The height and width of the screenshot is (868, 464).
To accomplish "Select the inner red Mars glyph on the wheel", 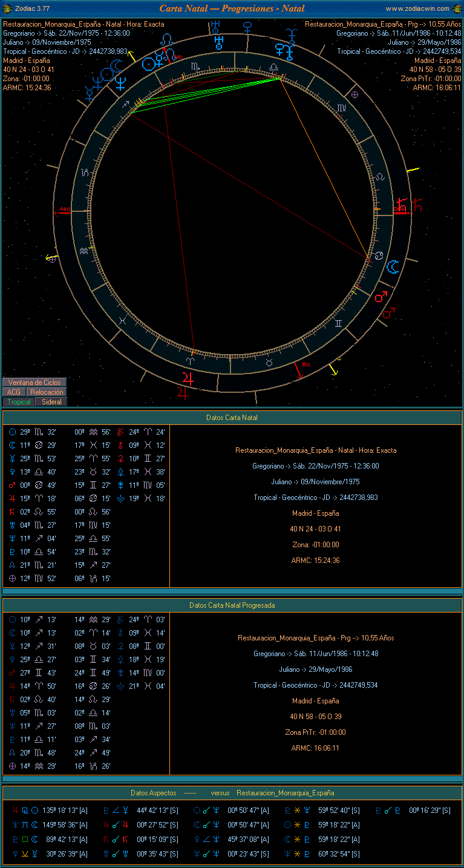I will [x=381, y=297].
